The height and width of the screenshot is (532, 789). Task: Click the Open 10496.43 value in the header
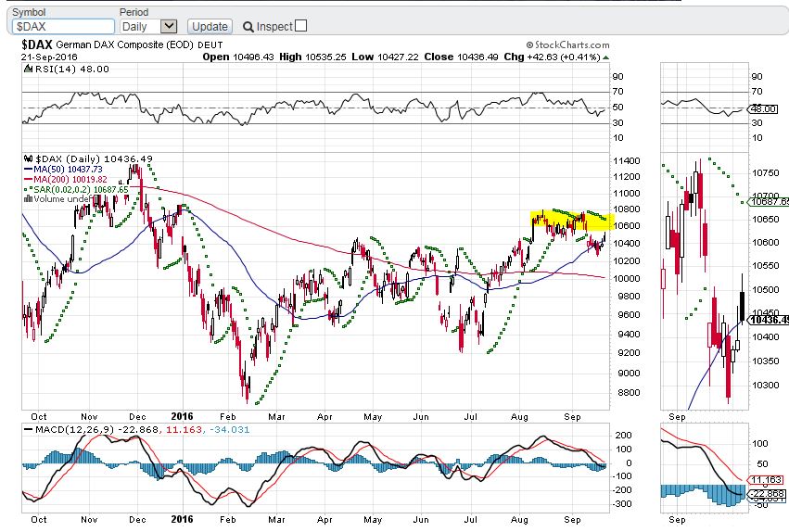click(x=238, y=57)
